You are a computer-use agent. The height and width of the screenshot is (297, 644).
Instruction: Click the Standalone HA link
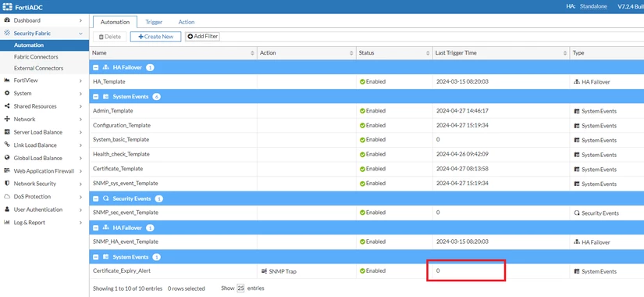[x=593, y=6]
